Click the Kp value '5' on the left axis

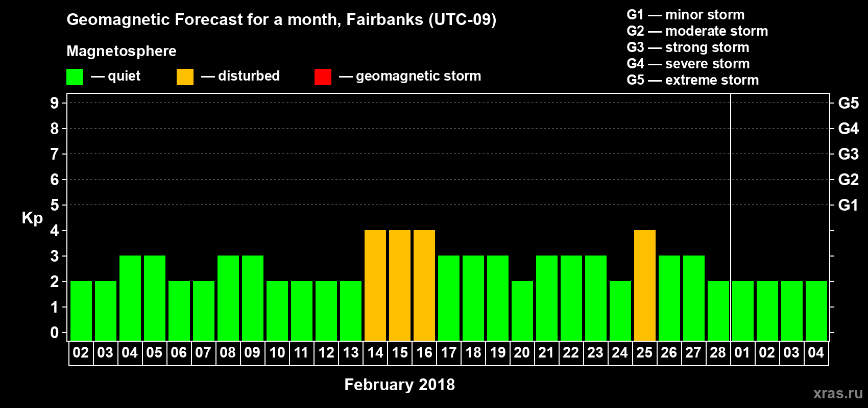55,205
